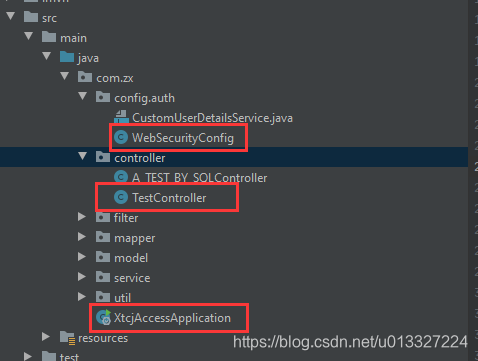Image resolution: width=478 pixels, height=361 pixels.
Task: Select the test folder
Action: 69,357
